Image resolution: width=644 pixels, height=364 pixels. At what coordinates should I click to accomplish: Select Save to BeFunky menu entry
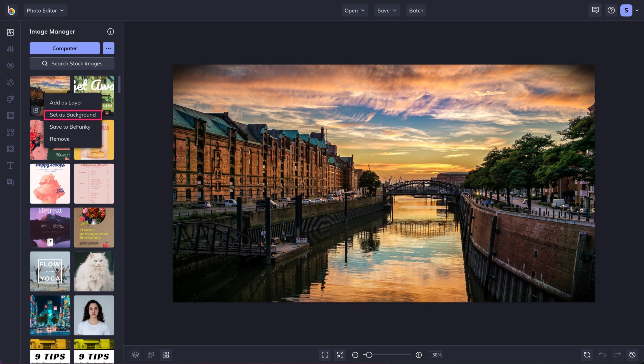[x=70, y=127]
